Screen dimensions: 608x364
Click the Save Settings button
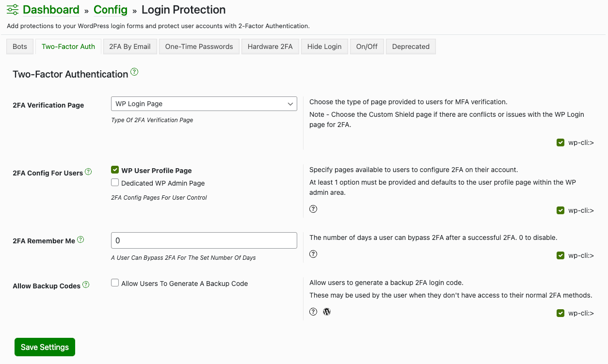coord(45,347)
